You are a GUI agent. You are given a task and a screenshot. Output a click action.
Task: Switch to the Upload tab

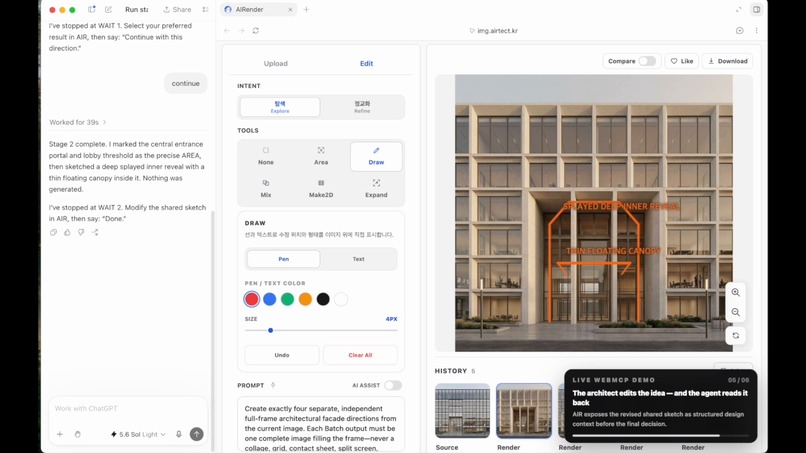coord(276,63)
